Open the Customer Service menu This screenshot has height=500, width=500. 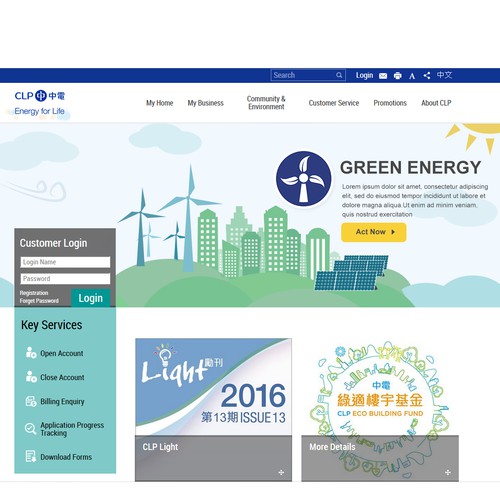point(334,103)
